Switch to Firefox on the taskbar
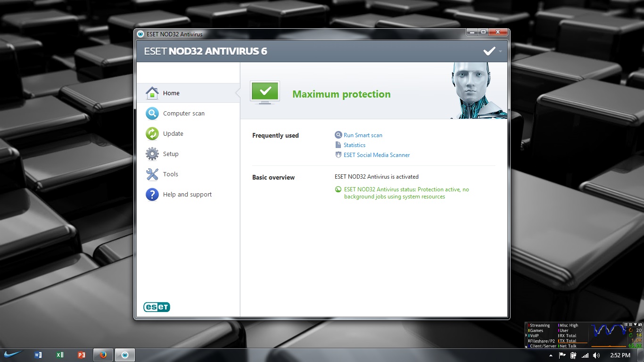The image size is (644, 362). (103, 355)
